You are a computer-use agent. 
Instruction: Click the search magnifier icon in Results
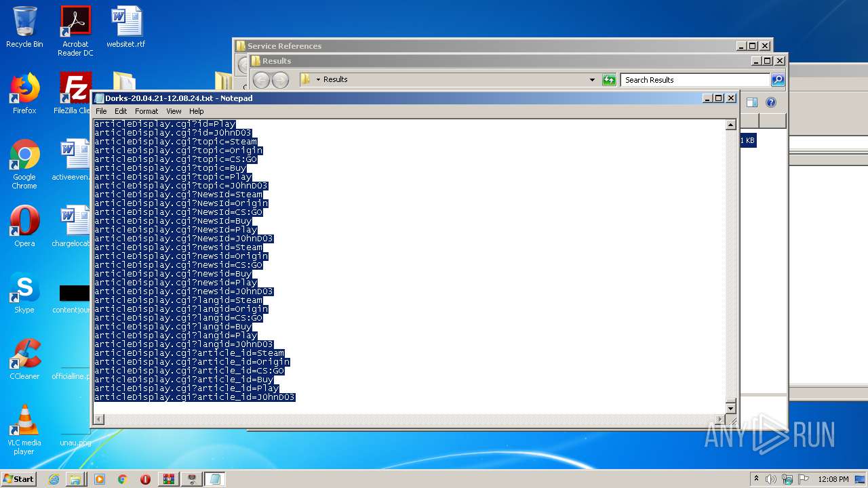[x=778, y=80]
